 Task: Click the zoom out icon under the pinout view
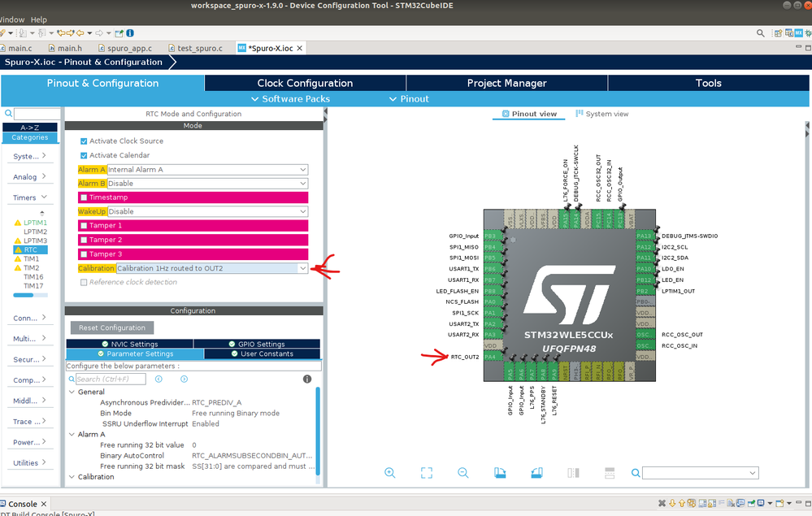[x=463, y=472]
